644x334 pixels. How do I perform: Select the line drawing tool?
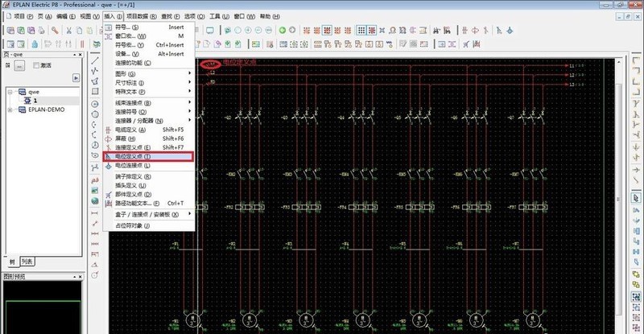point(95,60)
